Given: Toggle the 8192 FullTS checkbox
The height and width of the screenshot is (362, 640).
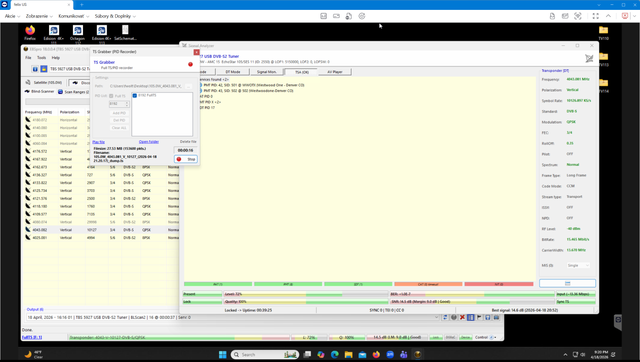Looking at the screenshot, I should (135, 95).
